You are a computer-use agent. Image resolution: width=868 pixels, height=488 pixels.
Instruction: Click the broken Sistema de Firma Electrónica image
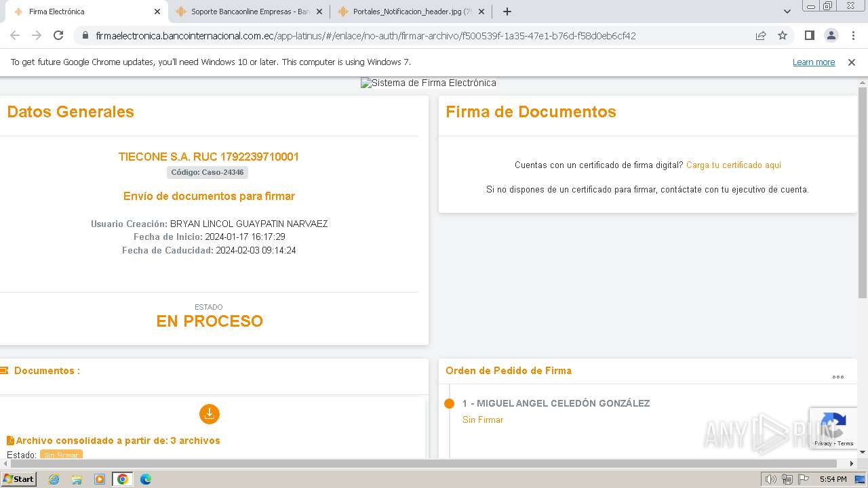click(429, 83)
